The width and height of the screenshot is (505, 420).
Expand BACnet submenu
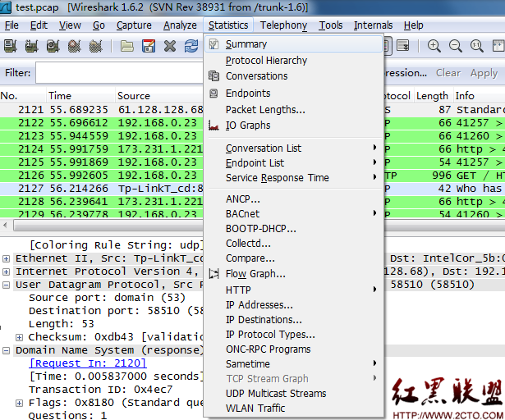pyautogui.click(x=293, y=214)
